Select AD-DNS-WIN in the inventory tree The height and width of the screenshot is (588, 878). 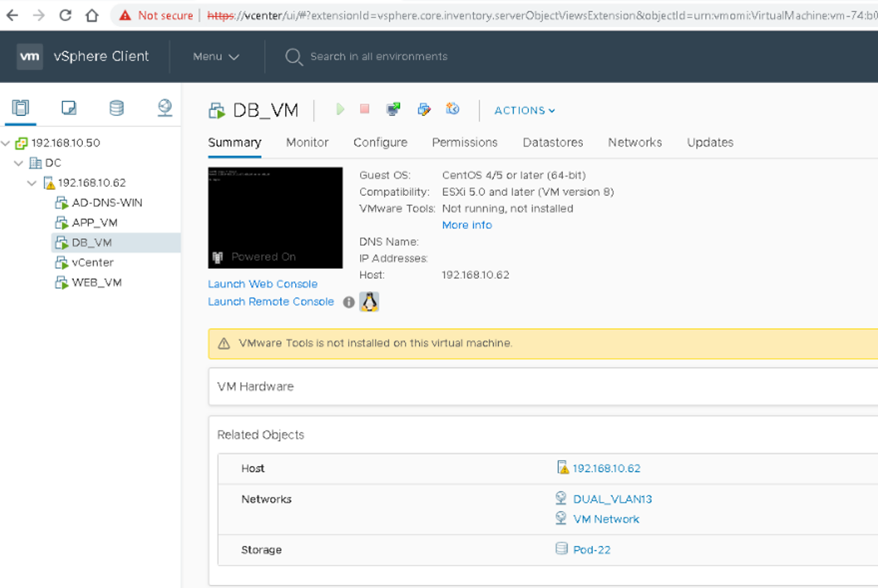click(x=106, y=202)
